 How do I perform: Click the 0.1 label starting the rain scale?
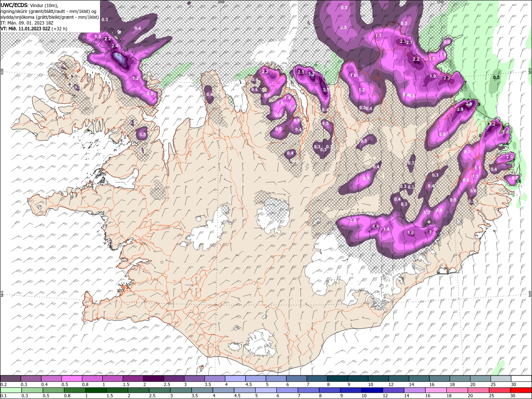[x=3, y=396]
